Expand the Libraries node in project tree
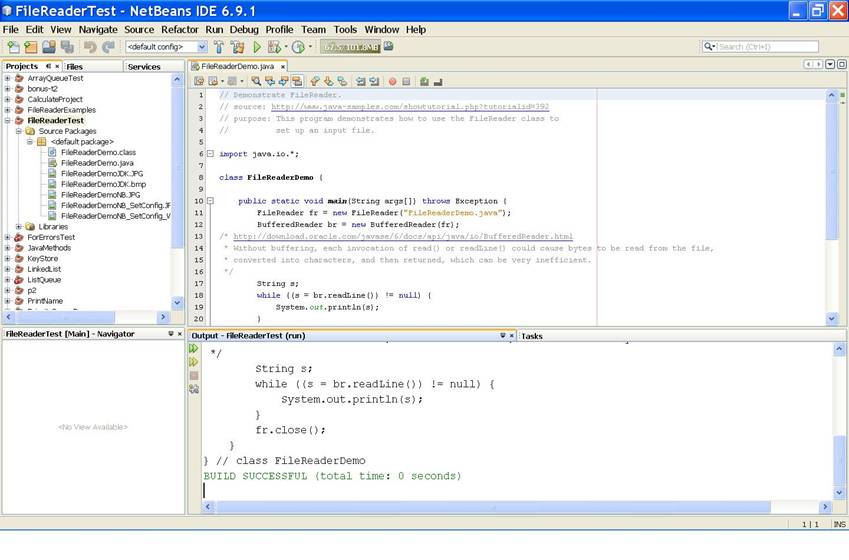The height and width of the screenshot is (560, 849). [19, 227]
